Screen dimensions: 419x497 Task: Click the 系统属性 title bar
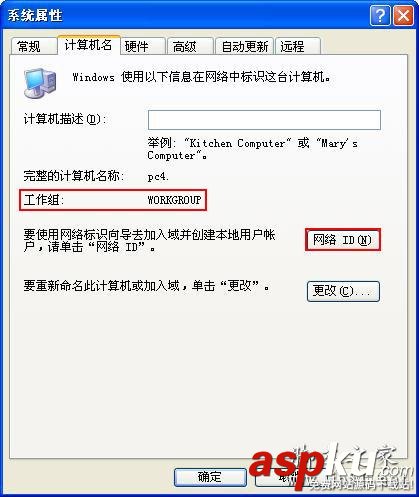[x=185, y=15]
